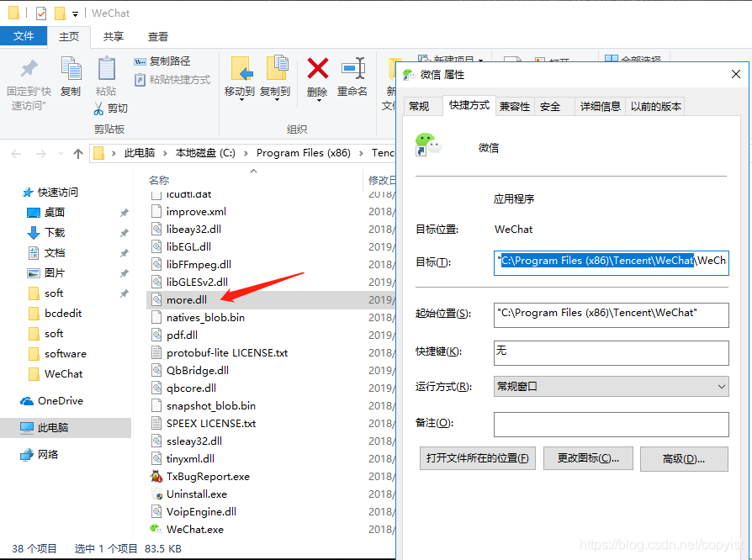
Task: Switch to 主页 Home ribbon tab
Action: 69,36
